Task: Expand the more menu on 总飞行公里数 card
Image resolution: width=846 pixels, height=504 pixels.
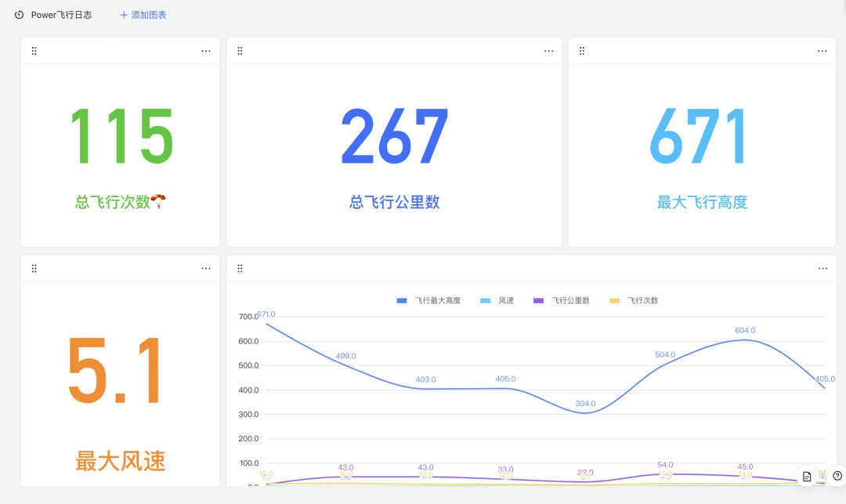Action: [x=548, y=51]
